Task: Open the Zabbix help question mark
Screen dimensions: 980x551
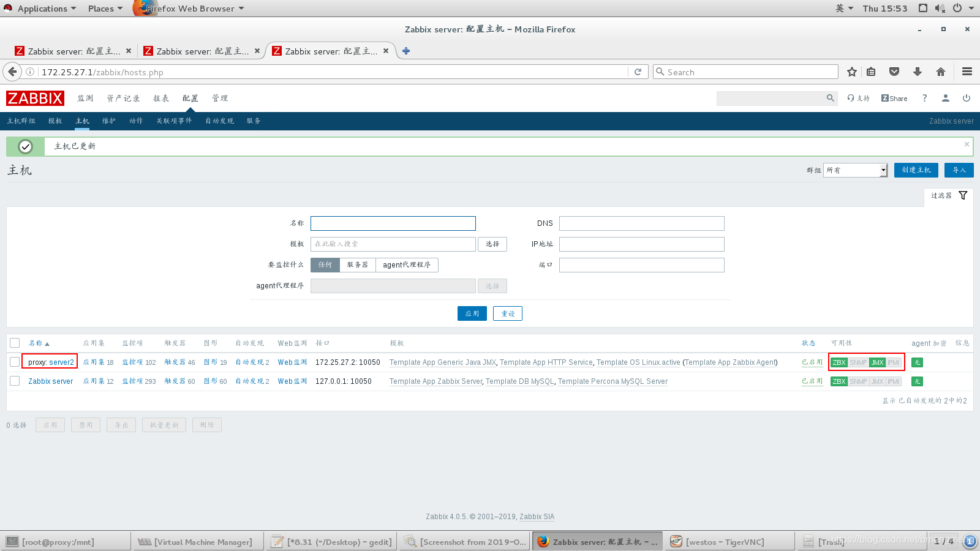Action: coord(925,98)
